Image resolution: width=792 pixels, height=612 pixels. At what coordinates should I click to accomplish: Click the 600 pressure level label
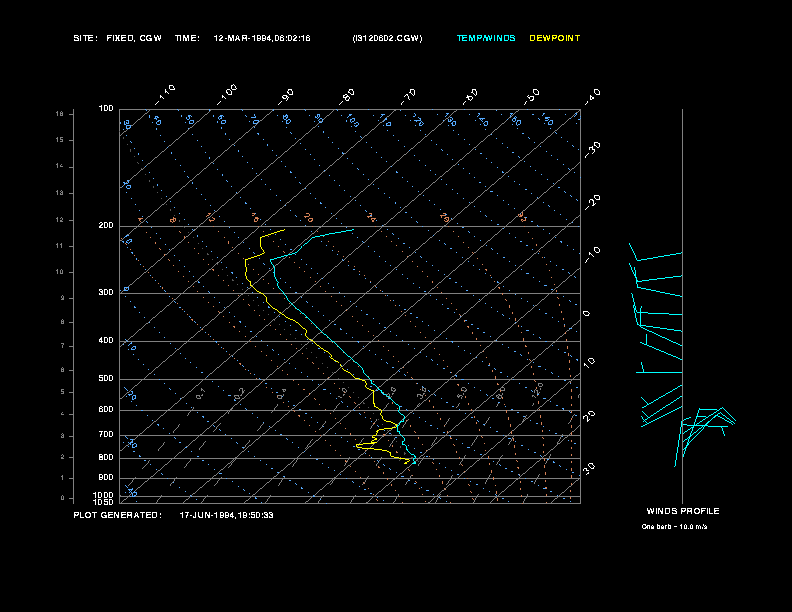point(106,410)
